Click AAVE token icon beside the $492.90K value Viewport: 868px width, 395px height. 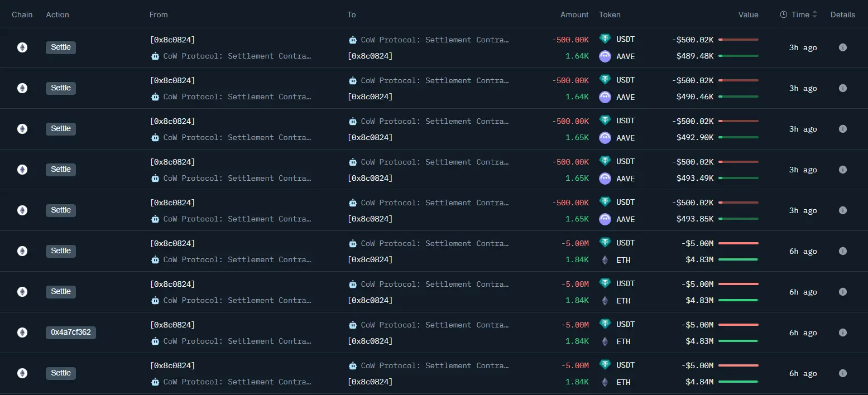605,138
